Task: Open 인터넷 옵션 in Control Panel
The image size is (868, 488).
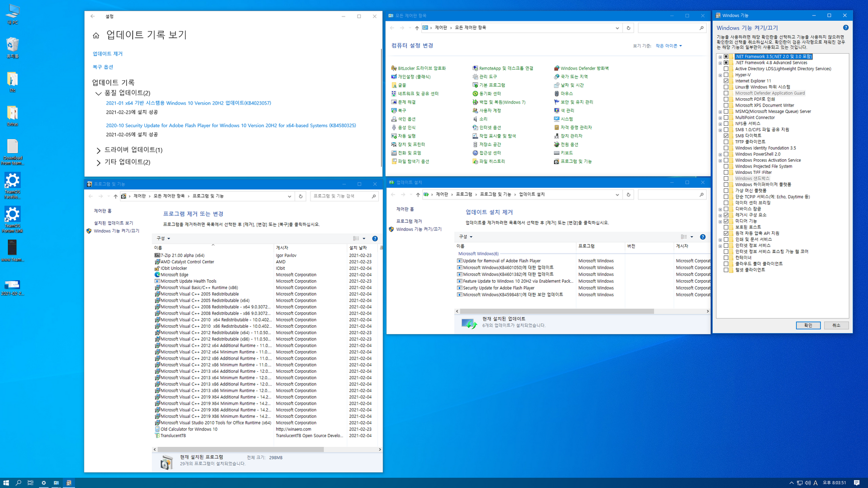Action: pyautogui.click(x=487, y=127)
